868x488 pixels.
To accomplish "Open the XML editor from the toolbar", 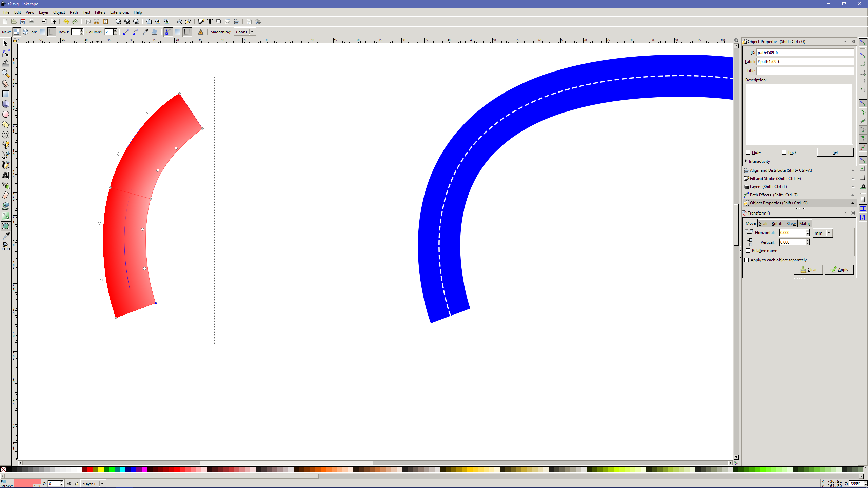I will click(x=228, y=21).
